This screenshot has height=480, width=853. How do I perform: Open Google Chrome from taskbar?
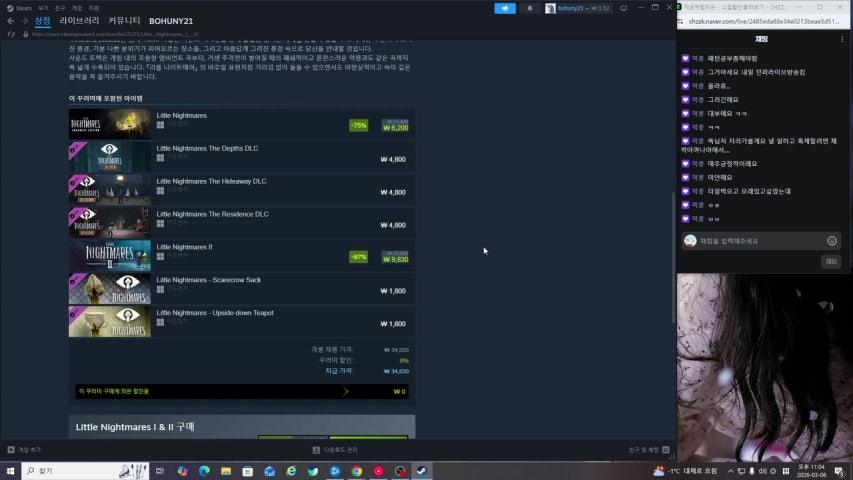click(x=356, y=471)
